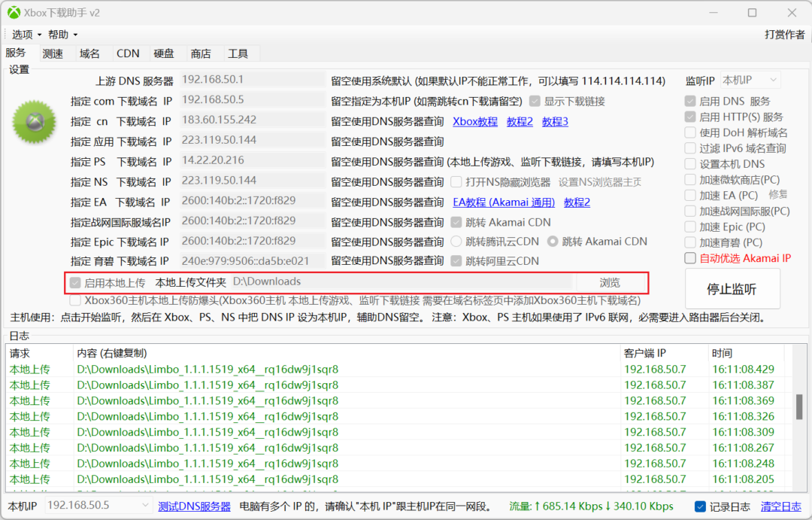The height and width of the screenshot is (520, 812).
Task: Enable 自动优选 Akamai IP
Action: click(689, 257)
